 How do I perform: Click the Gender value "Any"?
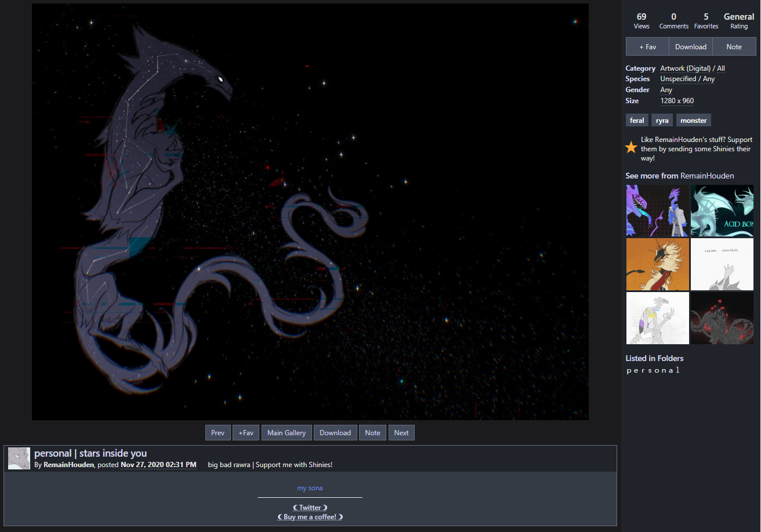coord(666,90)
